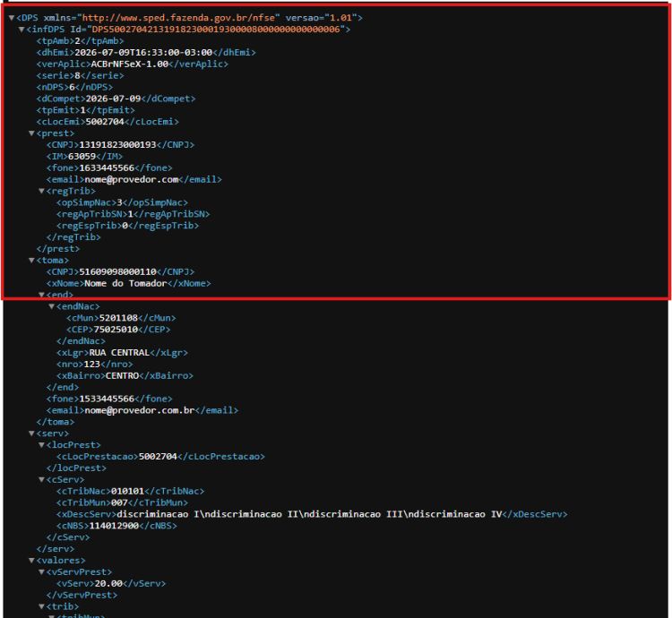Collapse the valores element
The height and width of the screenshot is (618, 672).
point(31,561)
